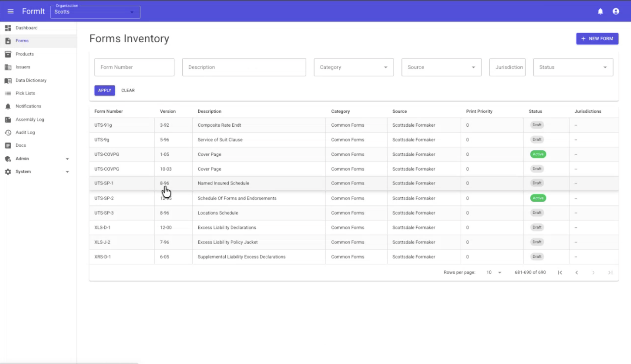Click the Form Number filter field
This screenshot has height=364, width=631.
[134, 67]
